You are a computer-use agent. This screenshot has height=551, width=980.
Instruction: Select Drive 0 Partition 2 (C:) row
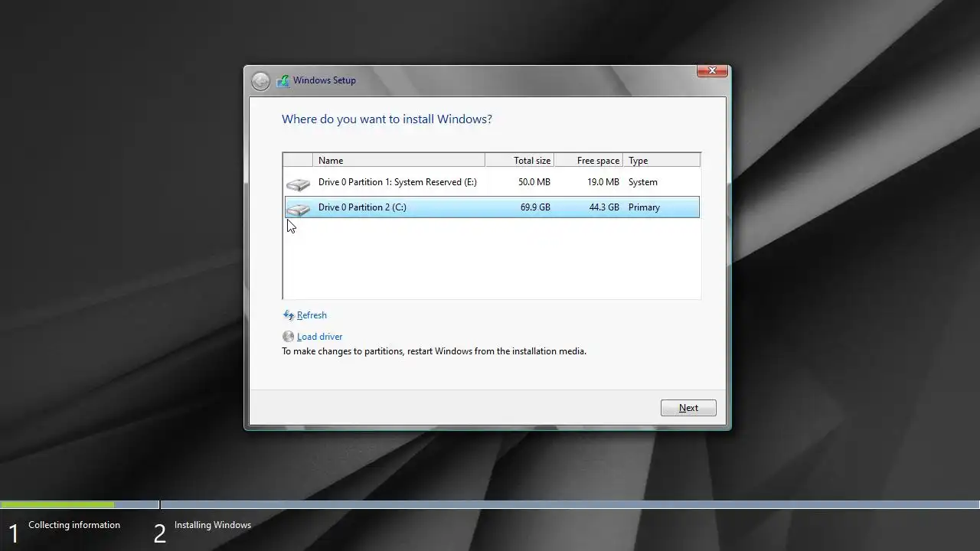[x=492, y=207]
